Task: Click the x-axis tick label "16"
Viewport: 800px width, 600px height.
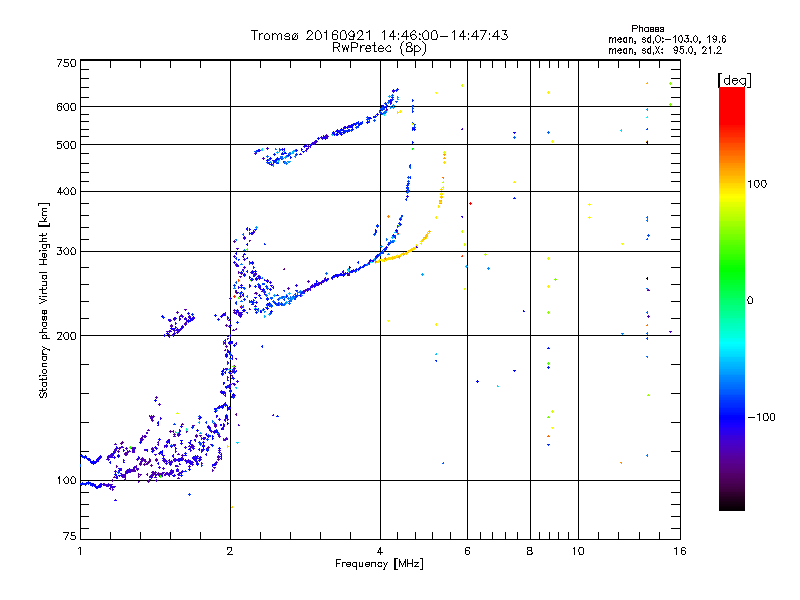Action: (680, 551)
